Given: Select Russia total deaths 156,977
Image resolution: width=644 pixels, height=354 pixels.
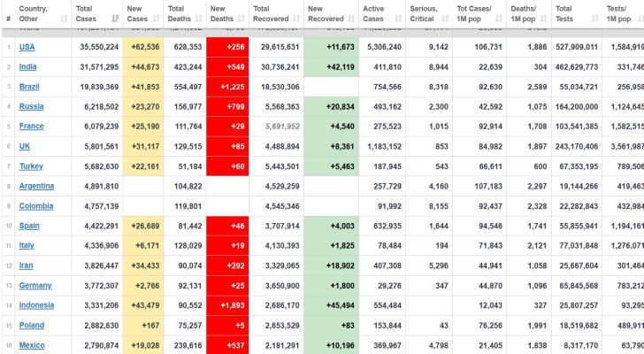Looking at the screenshot, I should tap(188, 106).
